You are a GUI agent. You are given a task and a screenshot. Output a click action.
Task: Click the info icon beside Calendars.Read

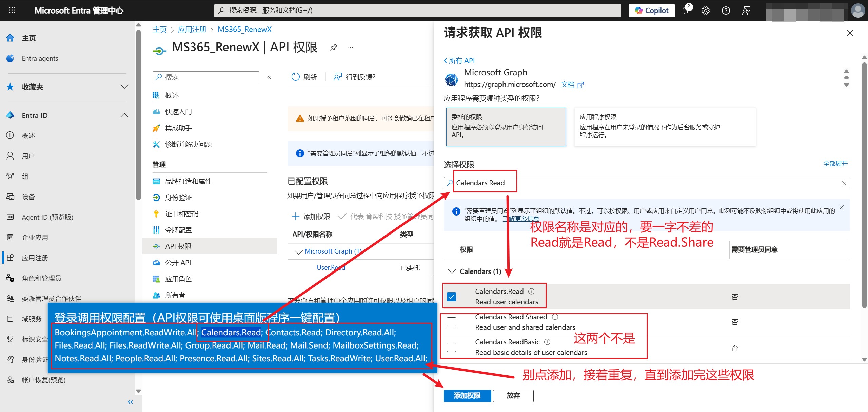click(x=531, y=291)
